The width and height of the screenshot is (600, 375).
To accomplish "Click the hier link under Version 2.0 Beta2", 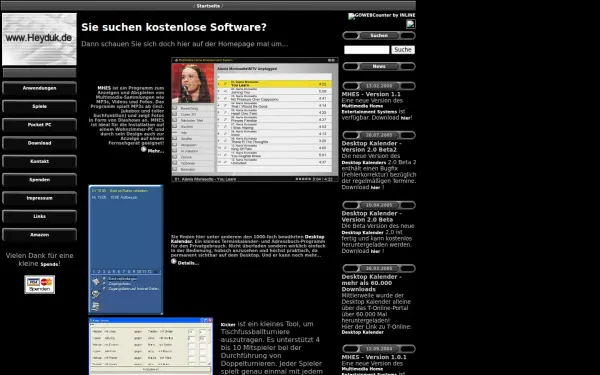I will [375, 188].
